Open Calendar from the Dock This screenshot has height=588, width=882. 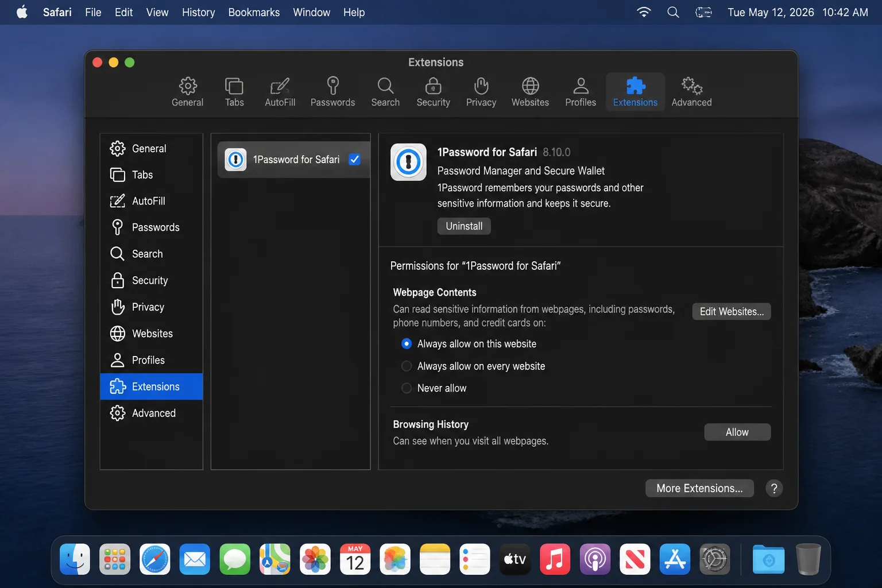pos(355,559)
